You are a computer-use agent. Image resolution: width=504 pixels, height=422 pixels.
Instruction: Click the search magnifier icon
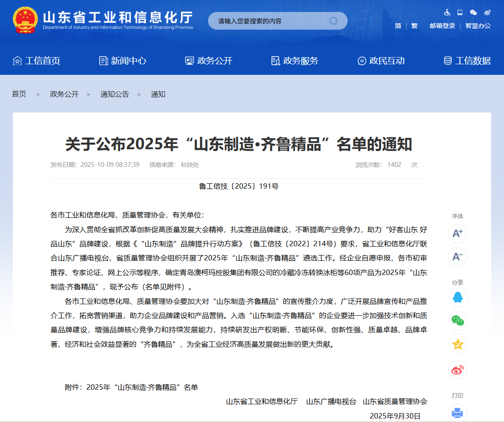(x=333, y=21)
